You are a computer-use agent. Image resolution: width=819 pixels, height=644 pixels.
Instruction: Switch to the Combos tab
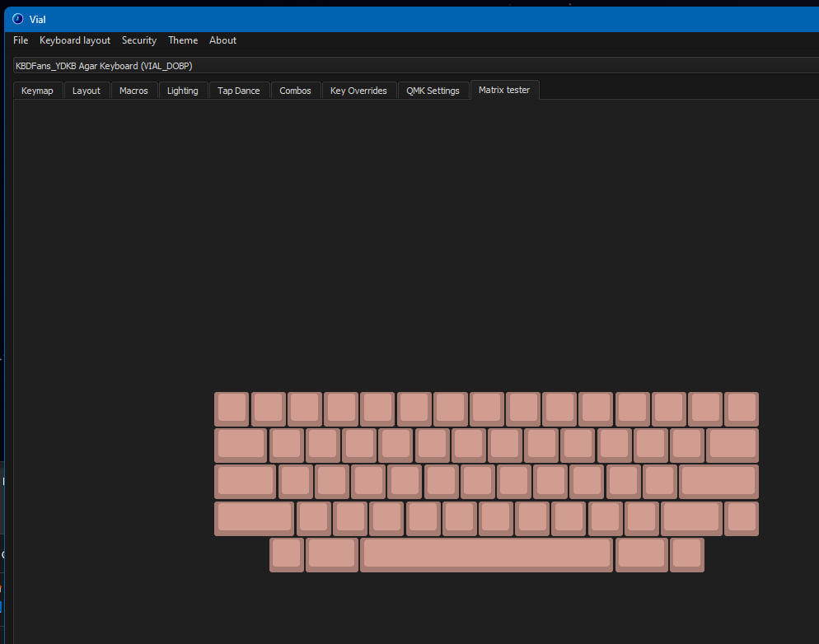(x=295, y=91)
